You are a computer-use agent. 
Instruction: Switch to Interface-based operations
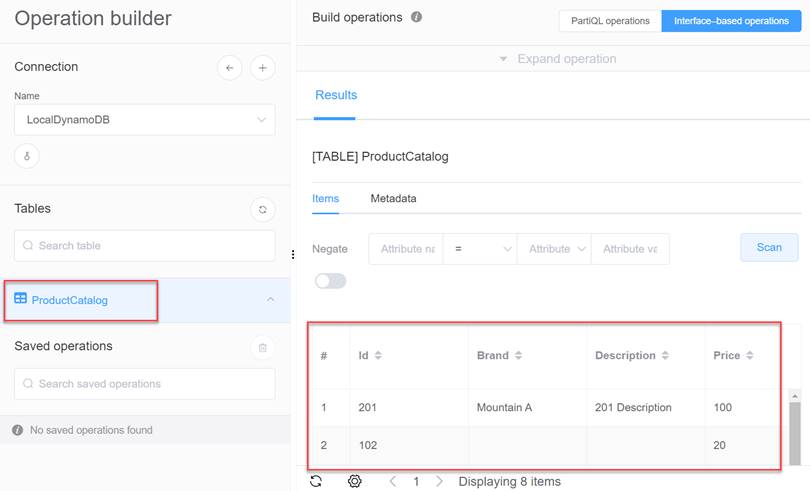[731, 21]
